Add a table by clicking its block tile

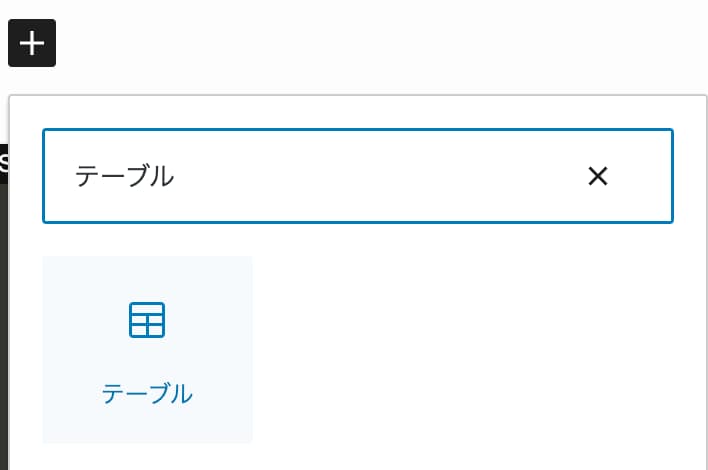147,349
